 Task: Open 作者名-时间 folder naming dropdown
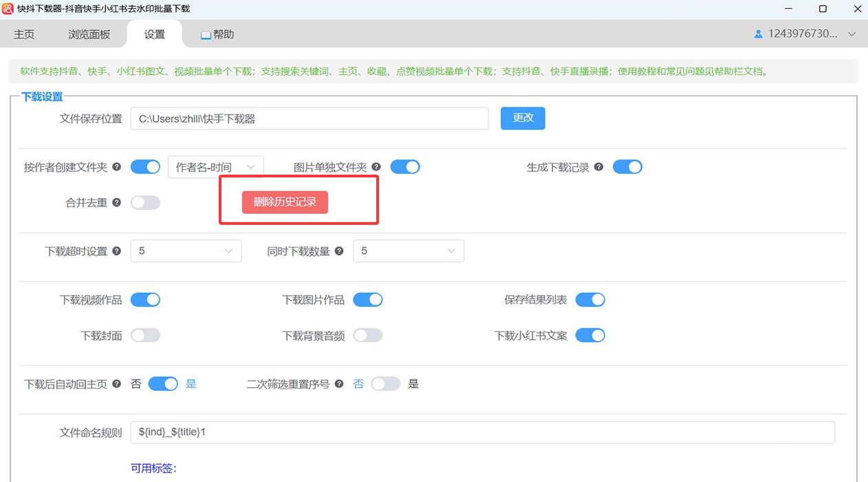coord(216,167)
